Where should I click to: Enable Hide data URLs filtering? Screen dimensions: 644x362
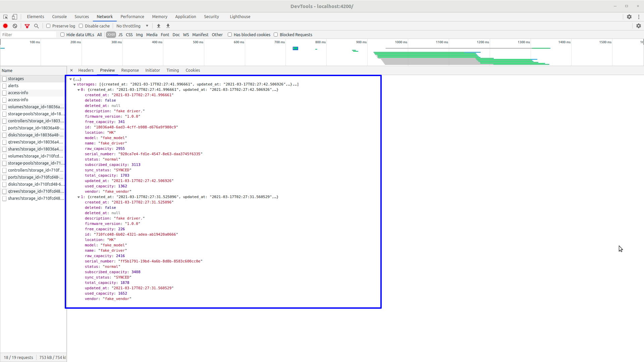62,34
